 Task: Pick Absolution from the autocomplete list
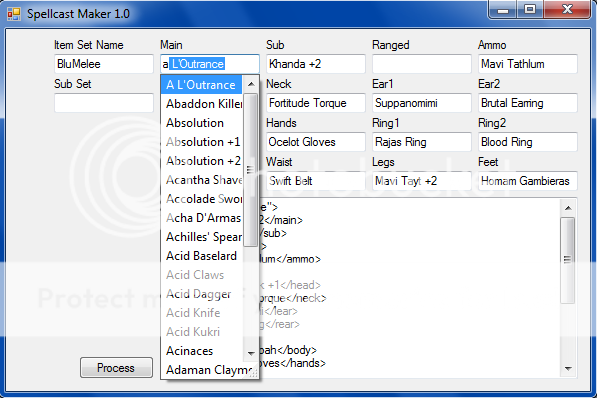click(x=202, y=123)
